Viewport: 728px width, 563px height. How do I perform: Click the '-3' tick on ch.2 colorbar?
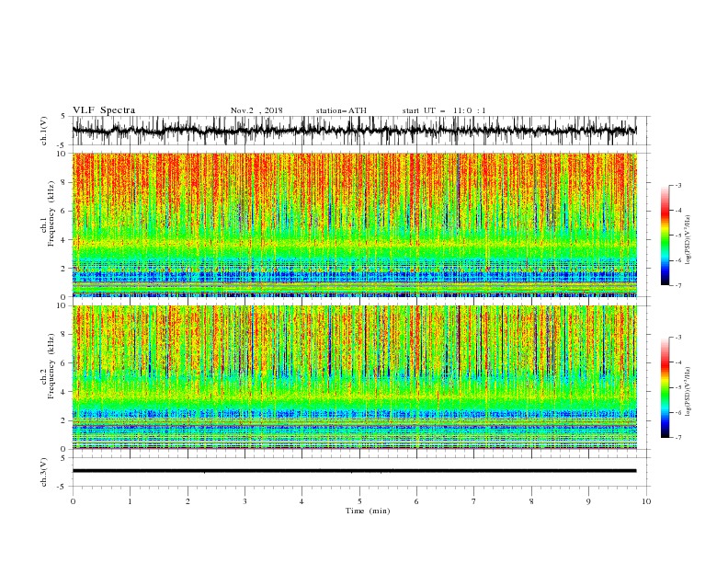[677, 338]
